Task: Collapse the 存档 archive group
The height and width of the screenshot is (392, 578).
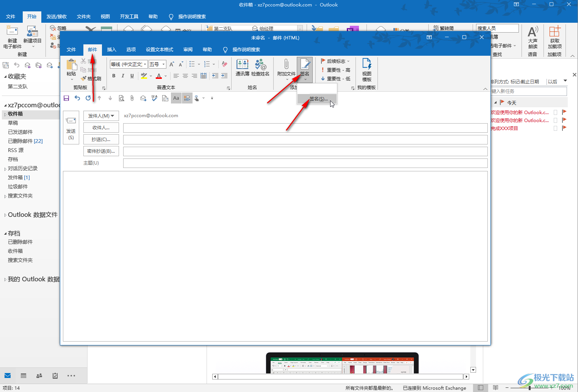Action: pos(5,234)
